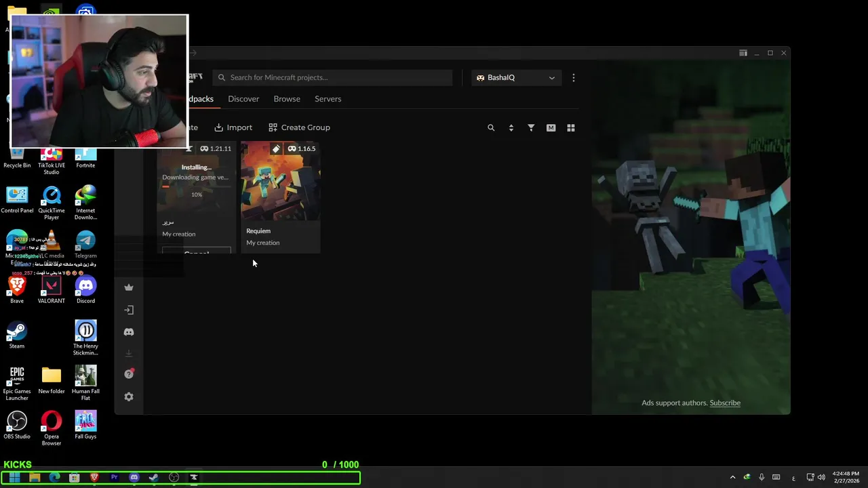Open Internet Download Manager desktop icon
Viewport: 868px width, 488px height.
tap(85, 203)
